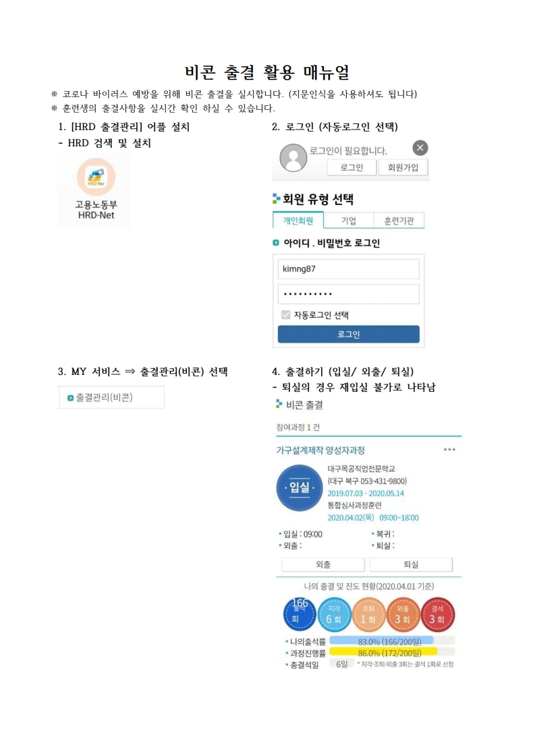Open the three-dot menu for 가구설계제작 양성자과정

449,450
